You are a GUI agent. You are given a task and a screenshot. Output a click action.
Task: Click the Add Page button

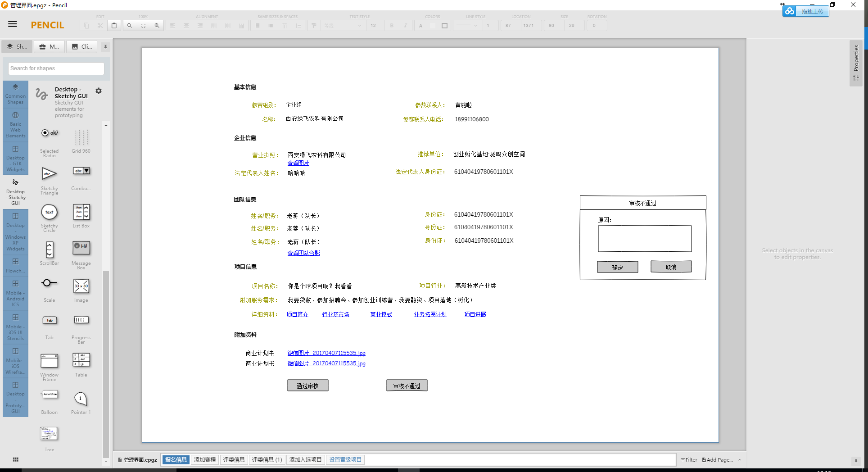(717, 460)
